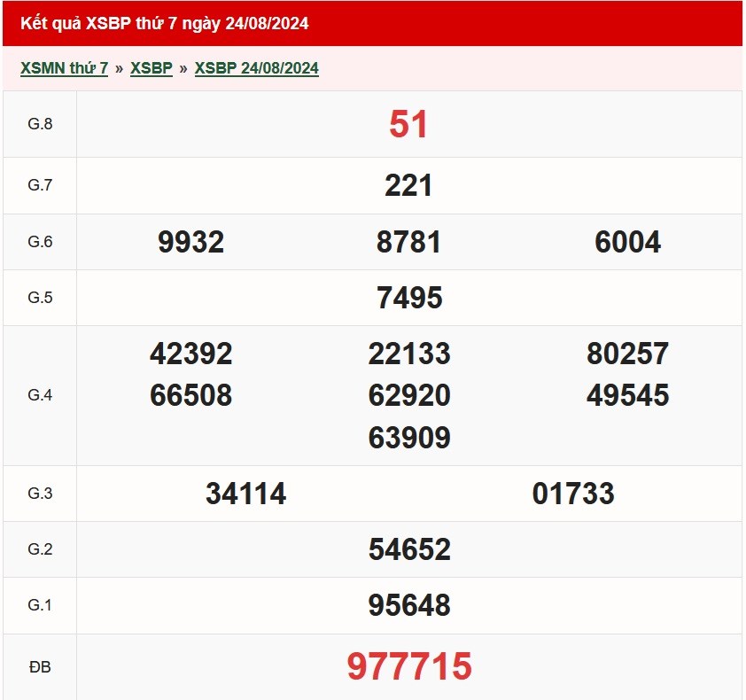
Task: Select G.6 number 9932
Action: (x=190, y=242)
